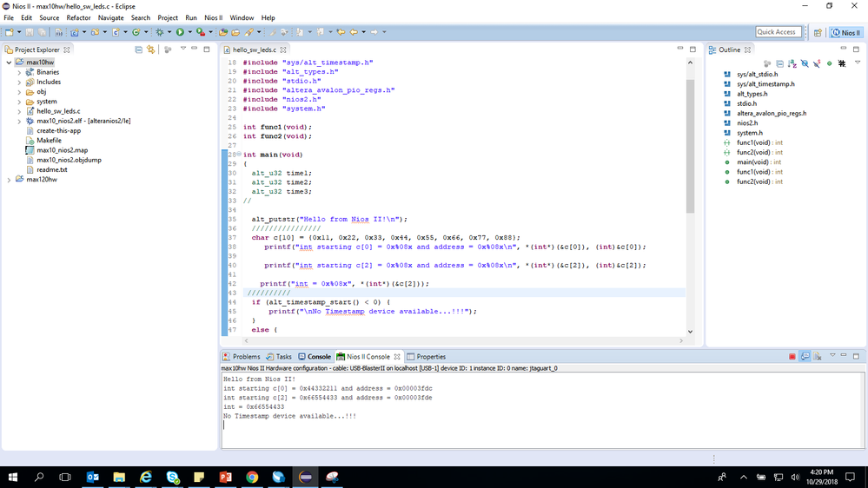Toggle hide fields in Outline view
This screenshot has width=868, height=488.
click(805, 63)
